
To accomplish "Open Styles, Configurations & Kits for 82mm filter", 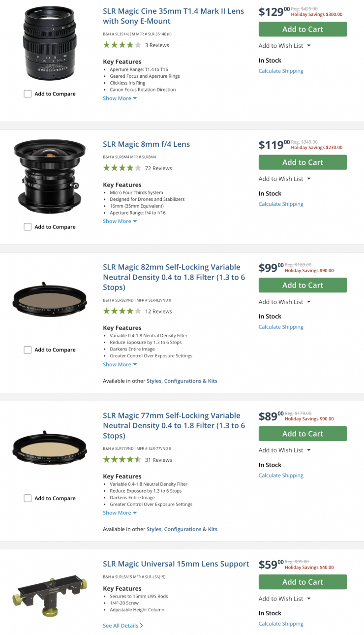I will (182, 381).
